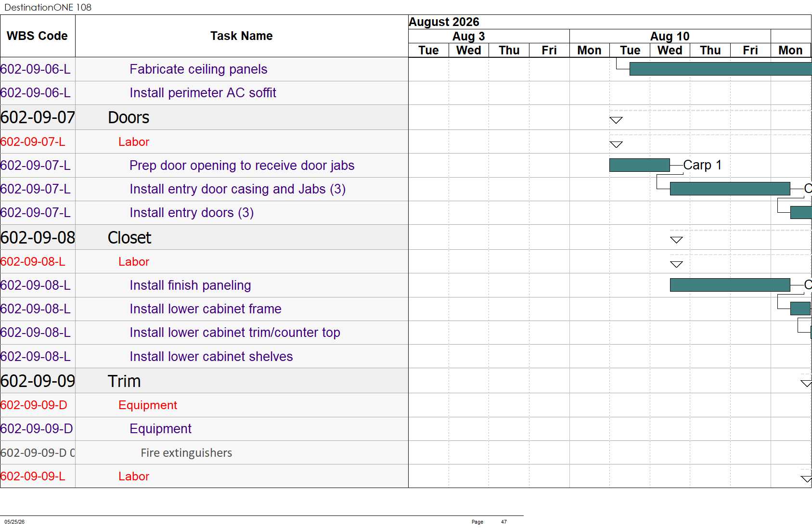Click the Mon day header under Aug 10

tap(590, 51)
